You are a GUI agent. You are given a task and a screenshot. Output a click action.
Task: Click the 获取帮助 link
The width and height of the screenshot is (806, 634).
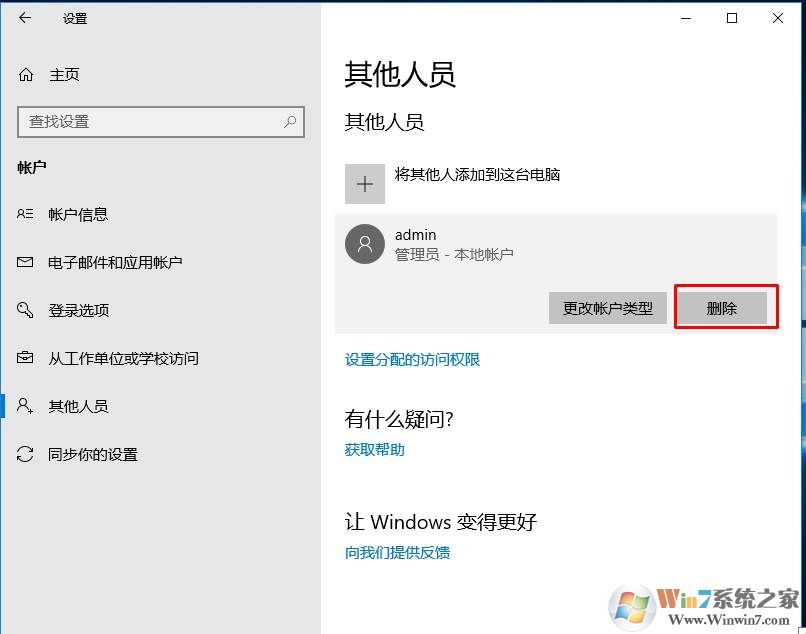click(375, 450)
